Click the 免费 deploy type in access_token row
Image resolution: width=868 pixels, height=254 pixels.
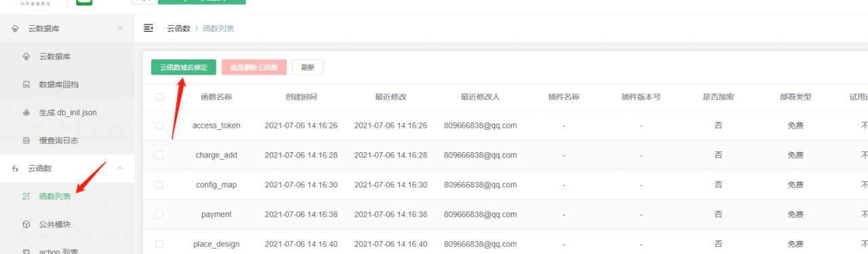coord(795,126)
